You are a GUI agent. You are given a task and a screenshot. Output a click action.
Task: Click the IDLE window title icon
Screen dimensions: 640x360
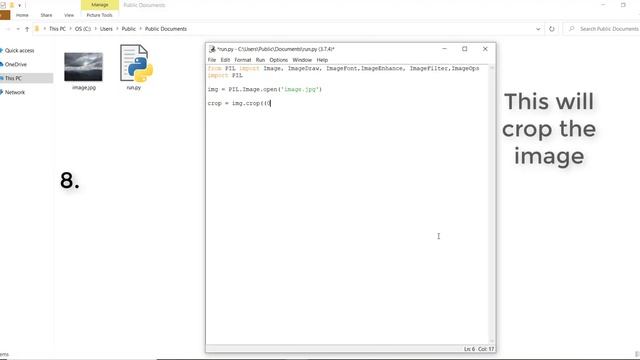(x=212, y=49)
